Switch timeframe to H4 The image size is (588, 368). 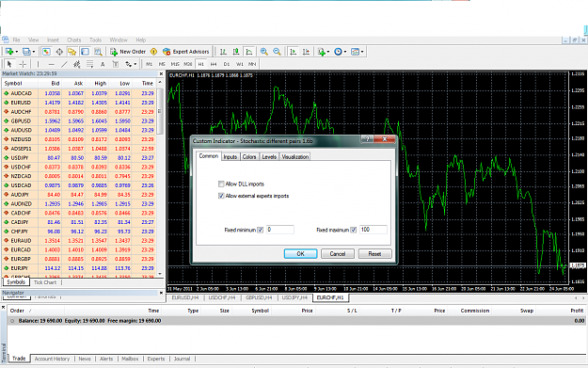[x=214, y=64]
